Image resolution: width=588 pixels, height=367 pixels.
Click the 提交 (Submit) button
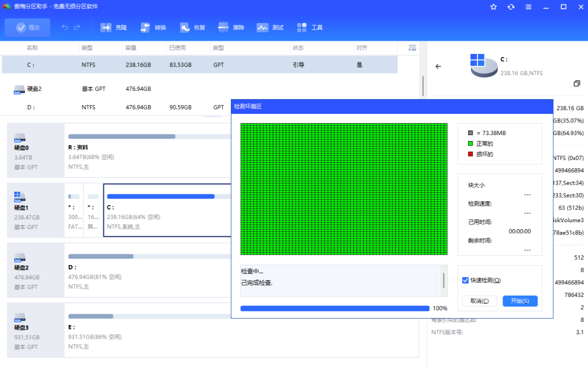click(27, 27)
